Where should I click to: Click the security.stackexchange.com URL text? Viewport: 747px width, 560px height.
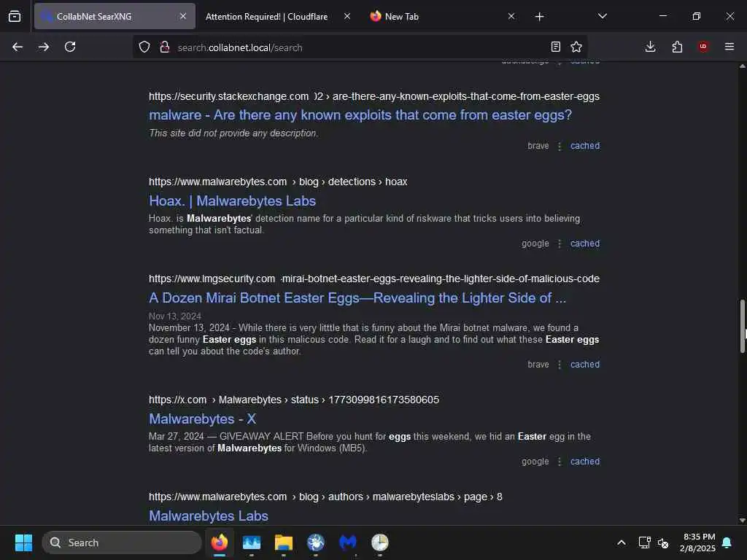coord(228,96)
